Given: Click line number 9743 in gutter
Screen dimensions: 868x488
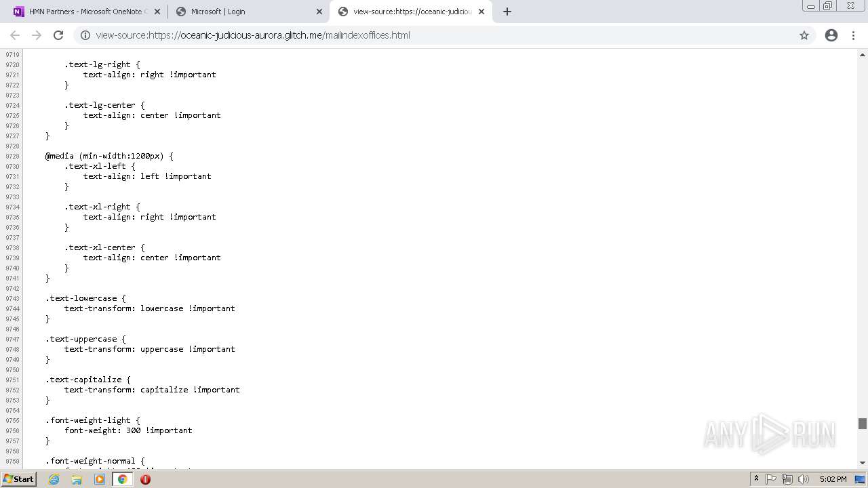Looking at the screenshot, I should click(12, 298).
